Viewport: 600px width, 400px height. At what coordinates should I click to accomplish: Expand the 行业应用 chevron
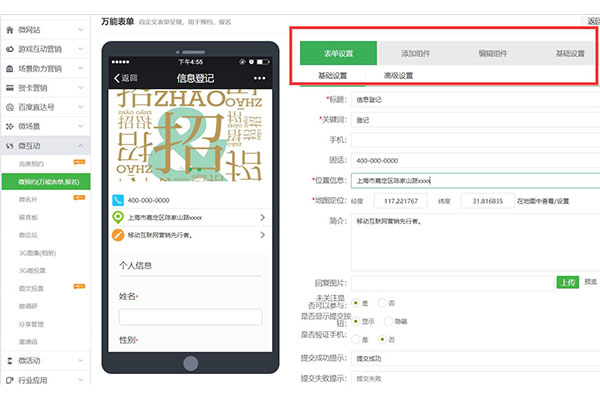81,380
